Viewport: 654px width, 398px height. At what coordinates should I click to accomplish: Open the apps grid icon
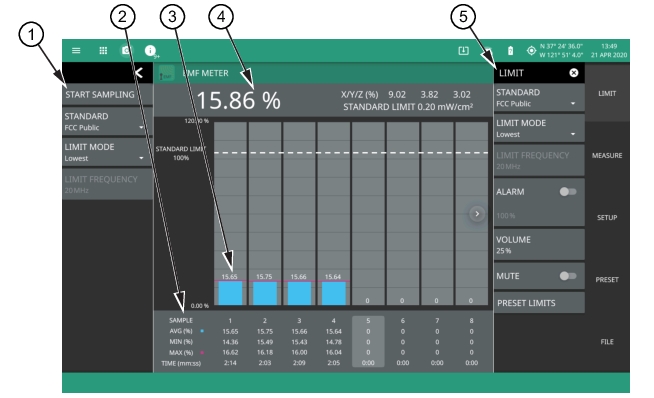point(103,51)
